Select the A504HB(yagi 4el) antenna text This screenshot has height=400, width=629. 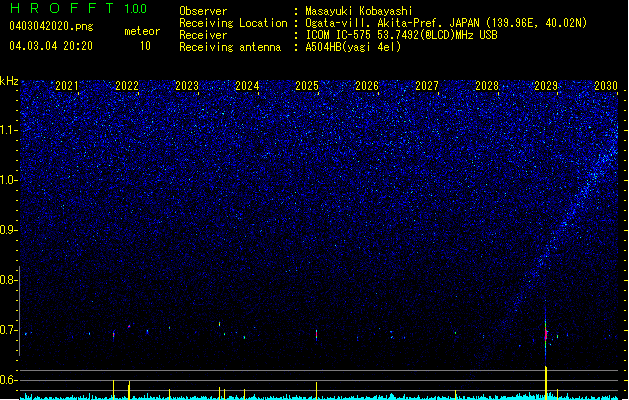[x=353, y=47]
